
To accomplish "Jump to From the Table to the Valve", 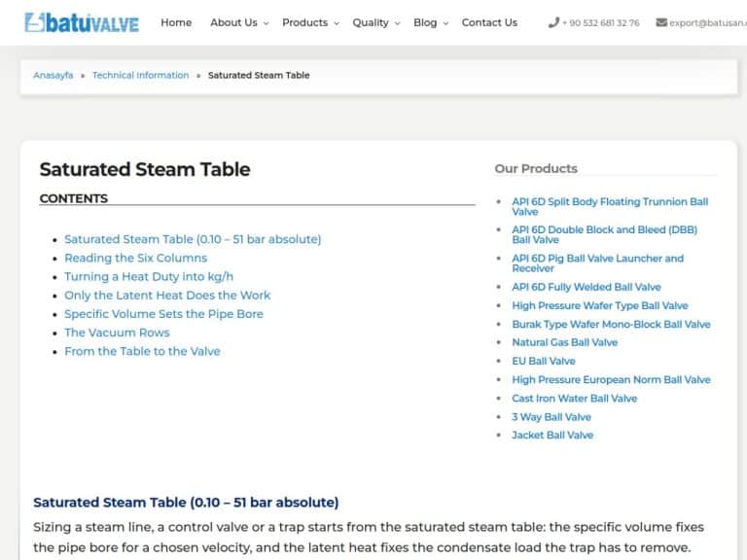I will pos(142,351).
